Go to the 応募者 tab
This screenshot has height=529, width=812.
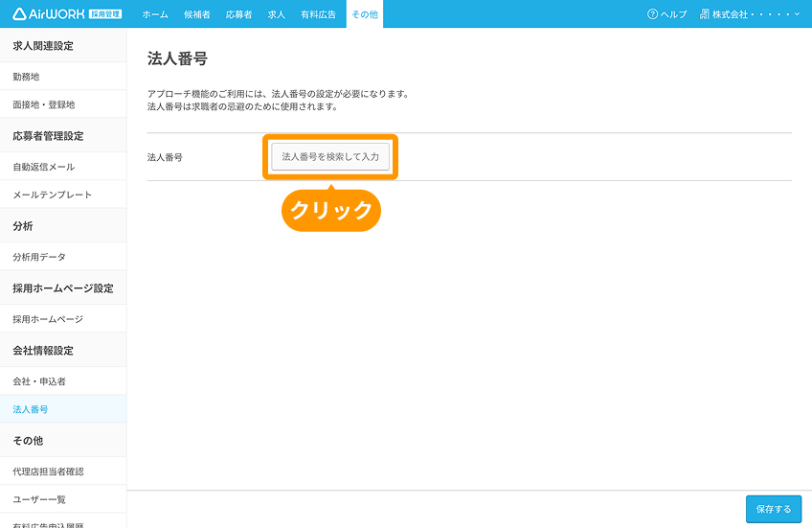(238, 14)
